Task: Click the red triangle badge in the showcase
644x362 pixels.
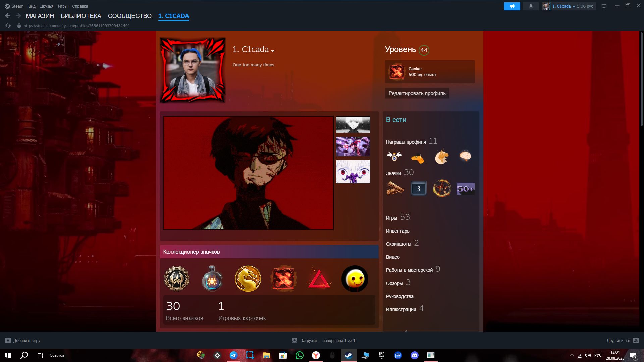Action: coord(319,279)
